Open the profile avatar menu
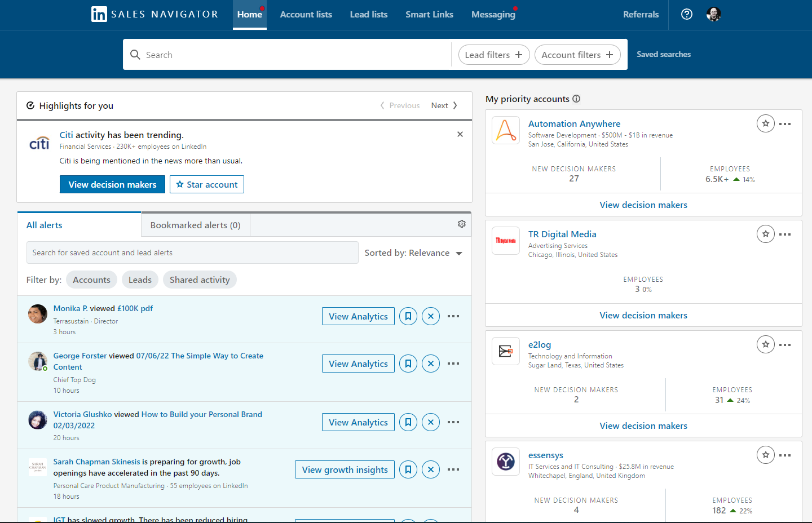 tap(714, 14)
